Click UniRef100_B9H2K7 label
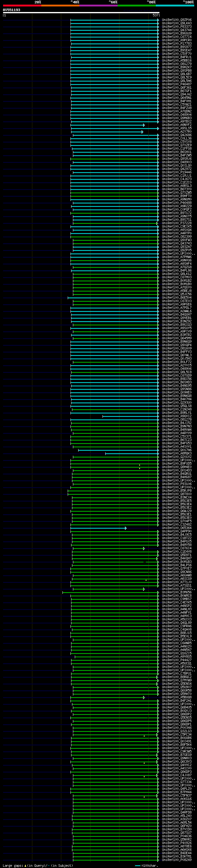This screenshot has width=197, height=868. (x=177, y=67)
